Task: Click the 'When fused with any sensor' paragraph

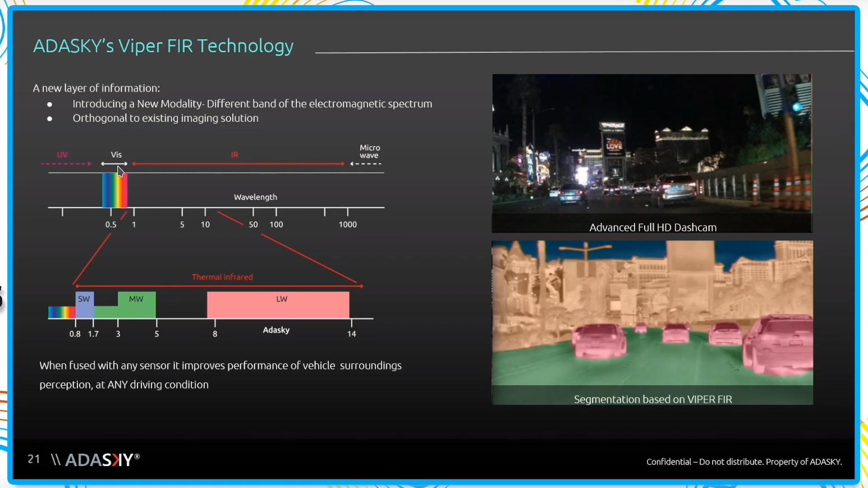Action: (221, 375)
